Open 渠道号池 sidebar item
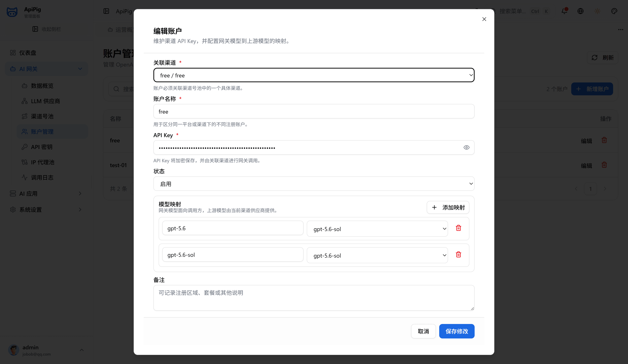The height and width of the screenshot is (364, 628). (x=52, y=116)
